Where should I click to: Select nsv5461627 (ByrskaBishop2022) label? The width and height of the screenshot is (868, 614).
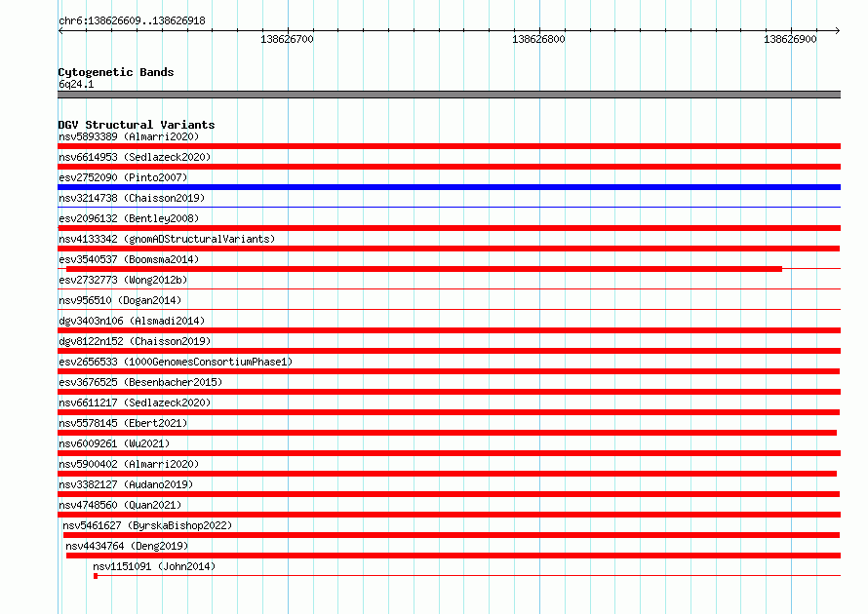pyautogui.click(x=147, y=525)
